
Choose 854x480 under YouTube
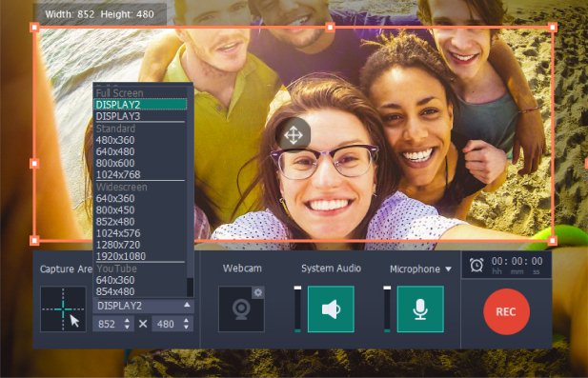[x=140, y=291]
